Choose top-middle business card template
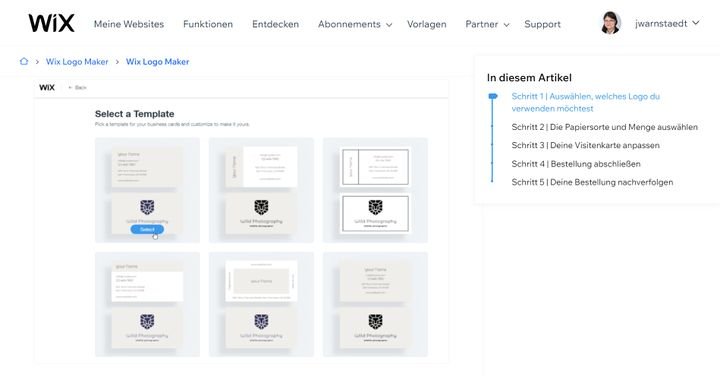720x376 pixels. tap(261, 190)
